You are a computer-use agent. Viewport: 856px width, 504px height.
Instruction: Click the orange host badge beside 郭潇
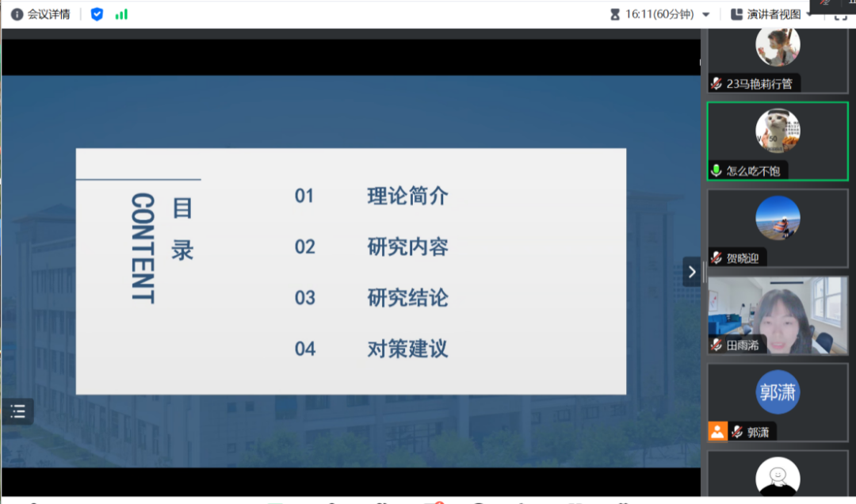(x=717, y=432)
